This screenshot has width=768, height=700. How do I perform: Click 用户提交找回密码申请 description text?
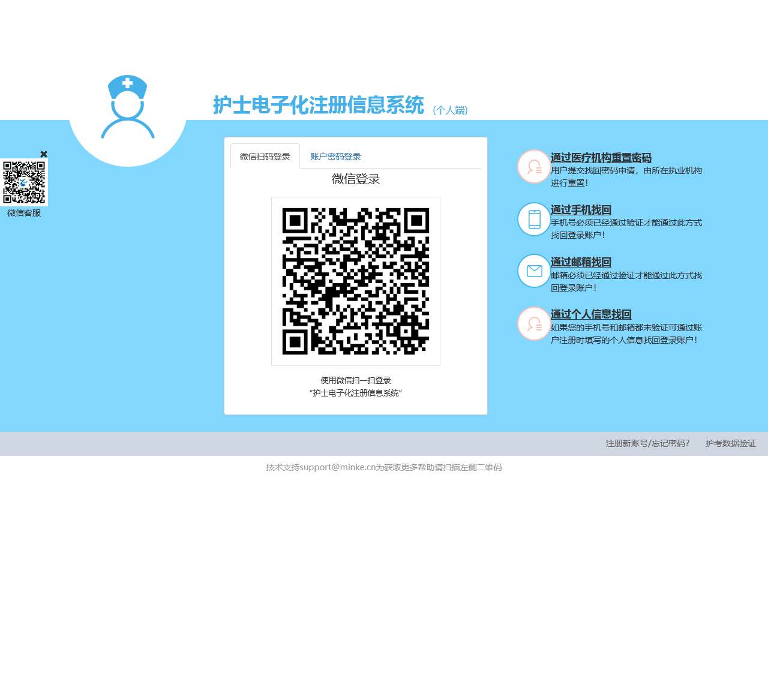(626, 177)
